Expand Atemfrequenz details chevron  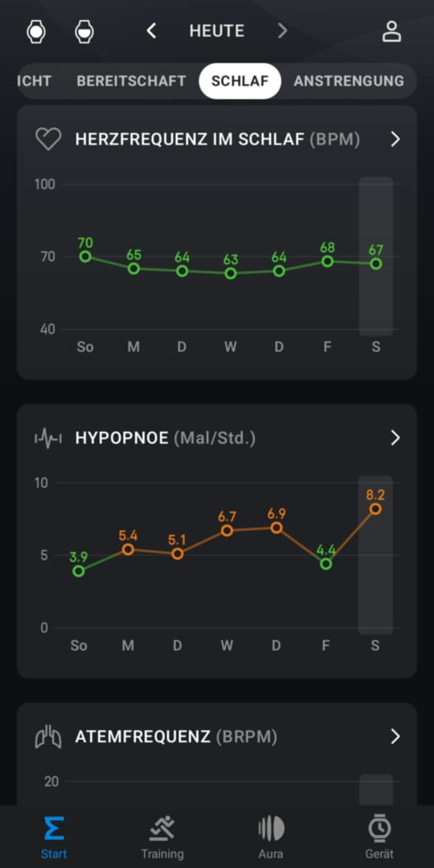395,737
